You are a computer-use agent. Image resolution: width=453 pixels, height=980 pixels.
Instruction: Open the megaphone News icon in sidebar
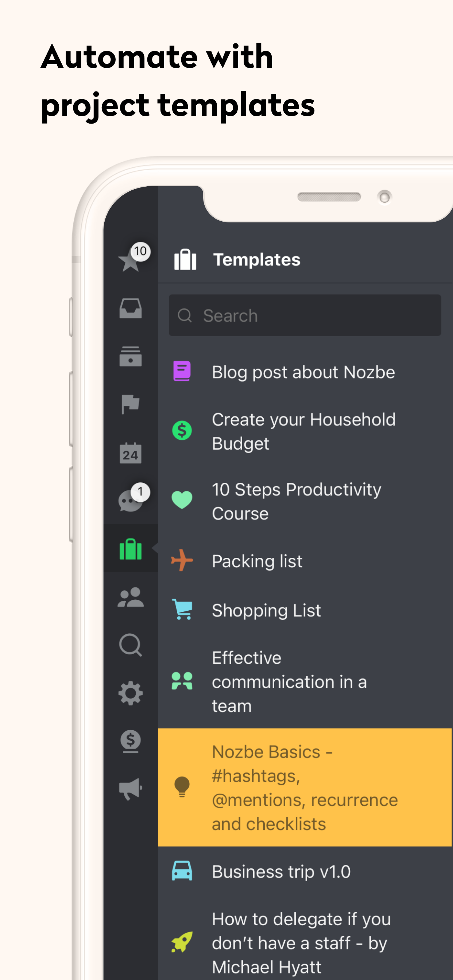[131, 789]
